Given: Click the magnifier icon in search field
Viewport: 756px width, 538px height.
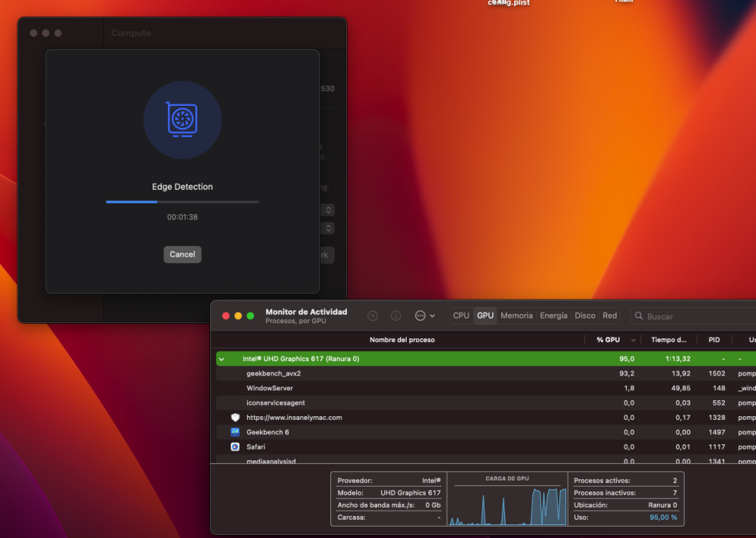Looking at the screenshot, I should pyautogui.click(x=639, y=316).
